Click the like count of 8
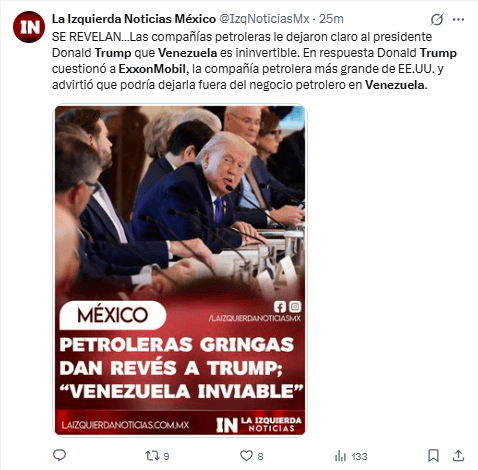The width and height of the screenshot is (478, 470). pos(260,456)
